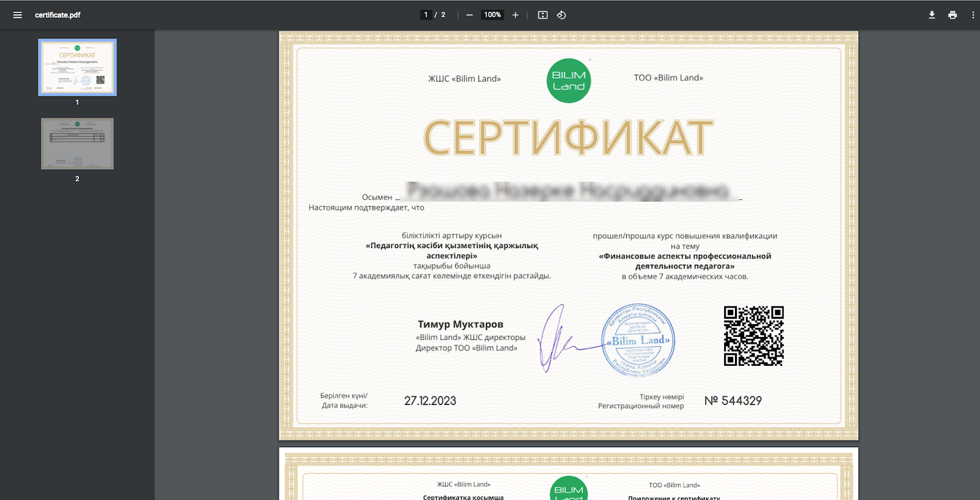Select page 1 thumbnail in sidebar

77,67
